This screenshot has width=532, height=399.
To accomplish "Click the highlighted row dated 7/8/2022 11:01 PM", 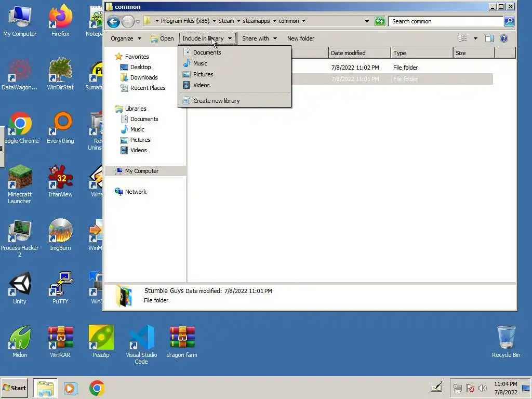I will [340, 79].
